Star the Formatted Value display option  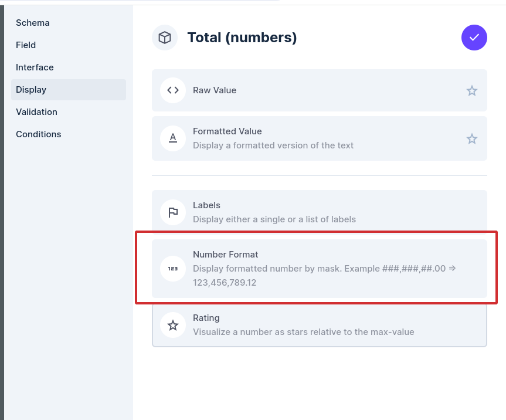(x=472, y=139)
